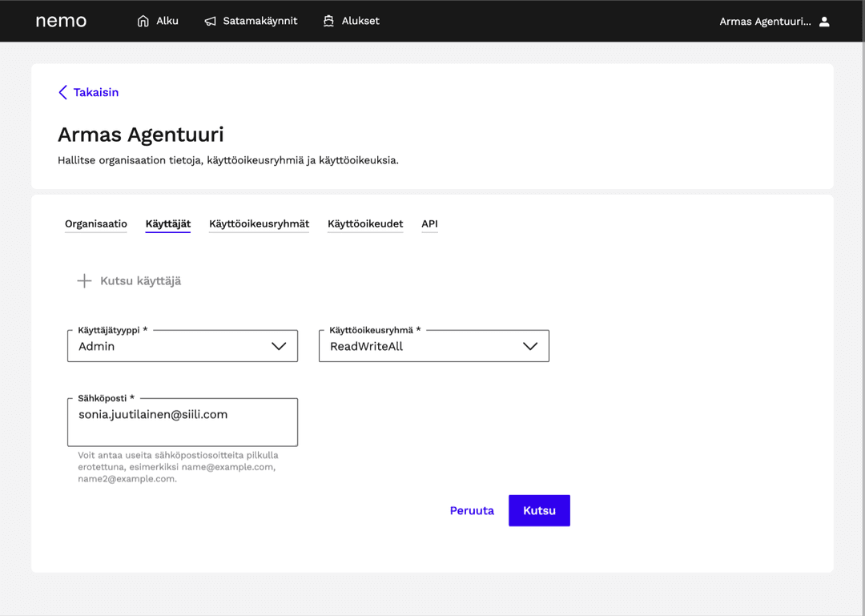Screen dimensions: 865x616
Task: Click the home icon beside Alku
Action: [x=143, y=21]
